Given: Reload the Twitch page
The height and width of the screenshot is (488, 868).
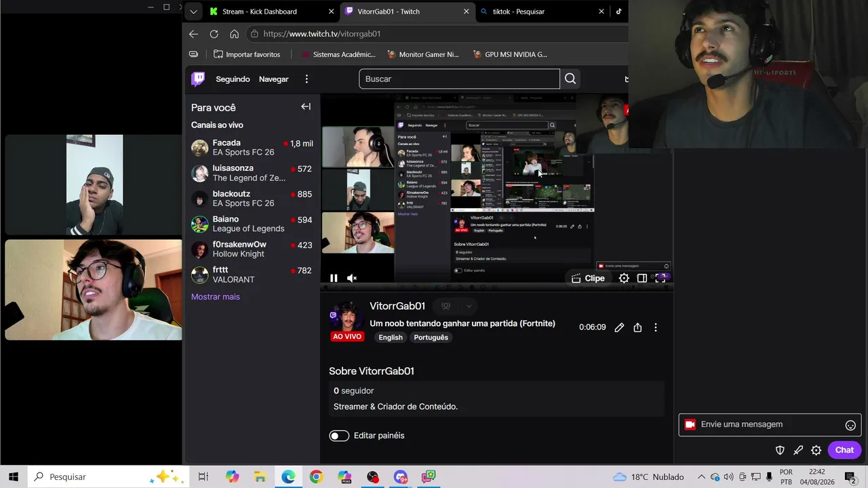Looking at the screenshot, I should (x=214, y=34).
